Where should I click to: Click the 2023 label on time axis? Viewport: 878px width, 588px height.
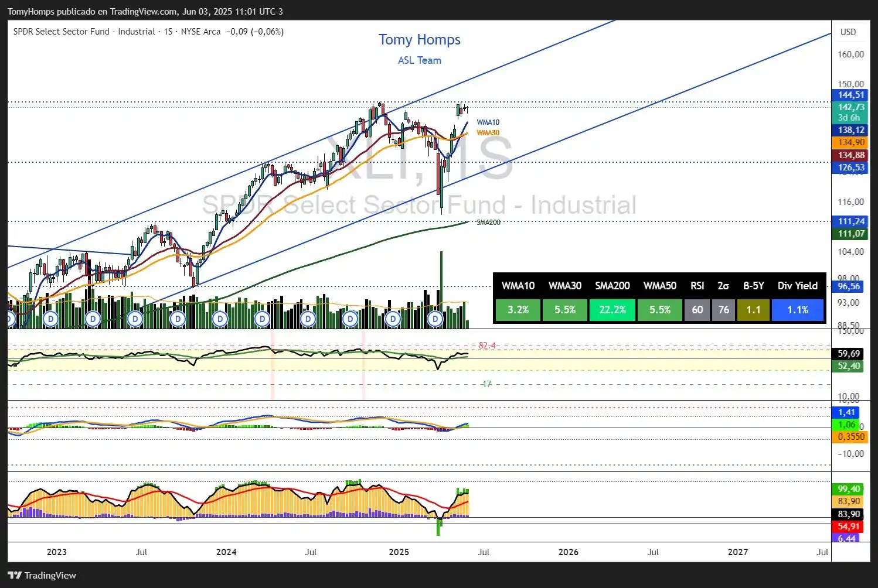(56, 552)
